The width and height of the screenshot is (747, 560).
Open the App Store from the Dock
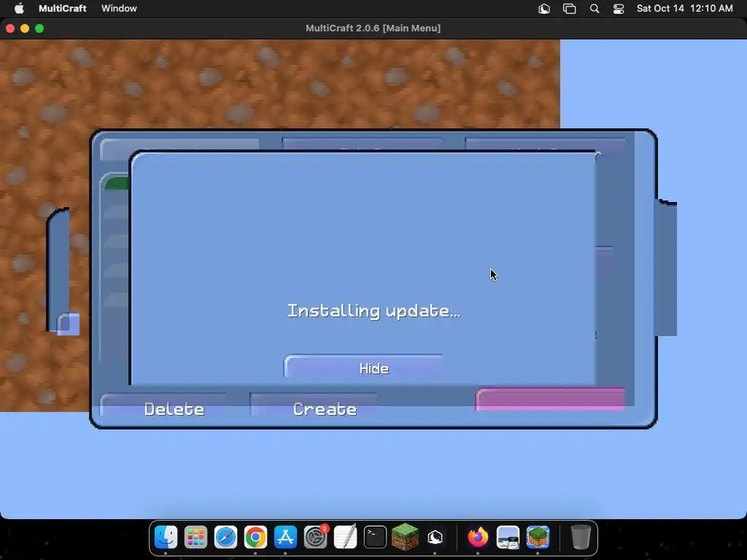285,537
